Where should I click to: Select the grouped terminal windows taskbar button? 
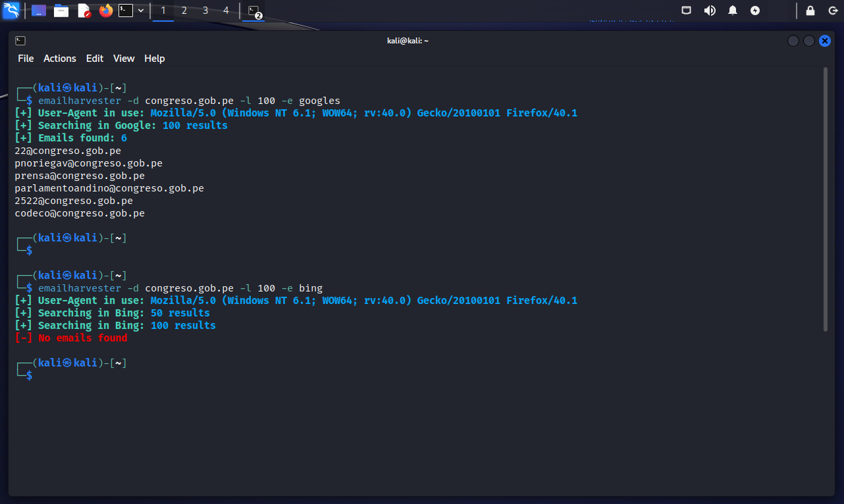point(254,11)
